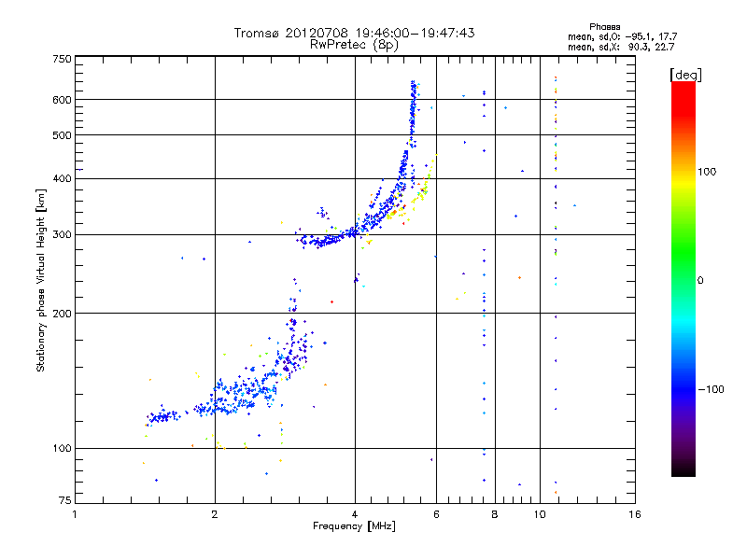Click the x-axis tick label '8'
The image size is (747, 560).
[x=495, y=514]
